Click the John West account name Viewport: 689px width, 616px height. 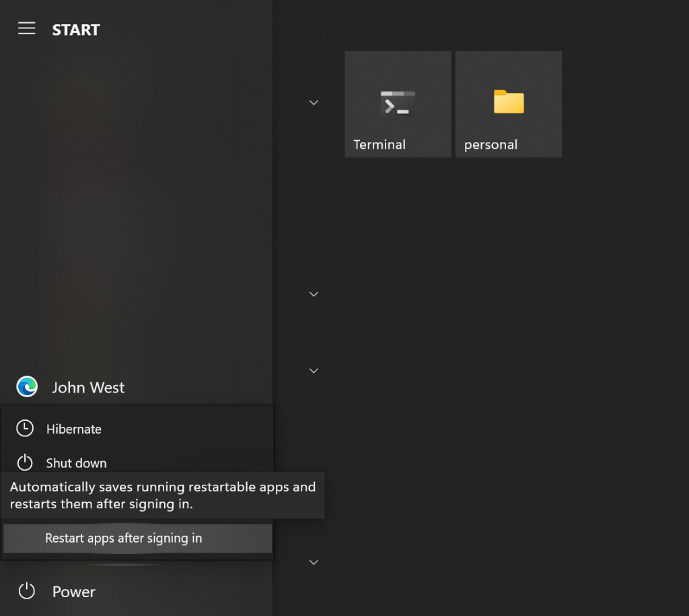88,387
